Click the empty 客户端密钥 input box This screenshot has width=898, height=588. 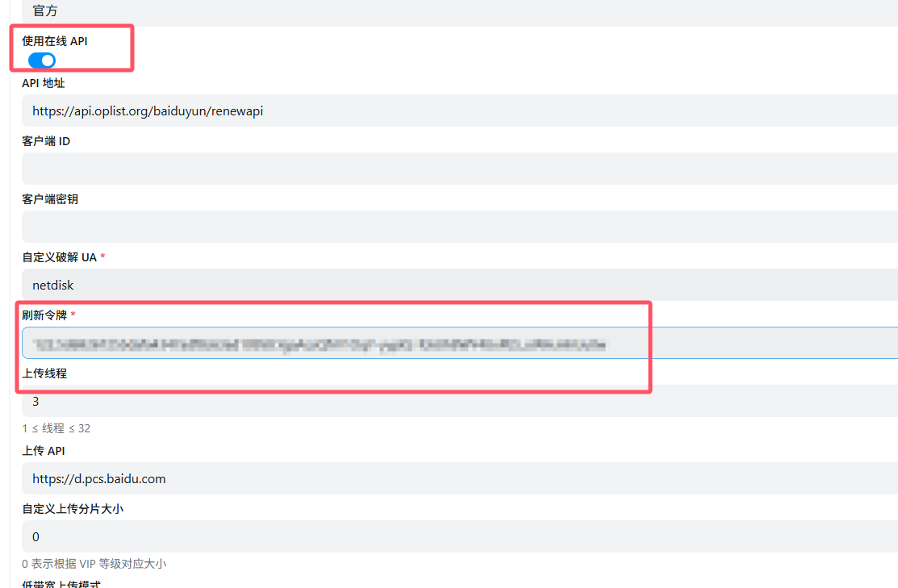pyautogui.click(x=460, y=227)
